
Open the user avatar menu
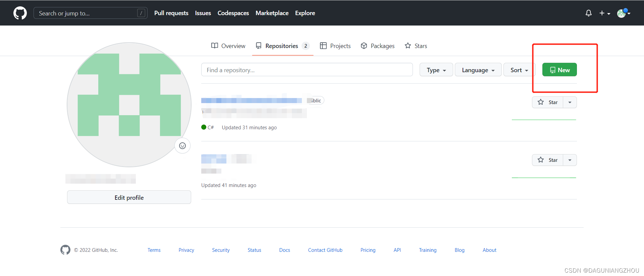pos(624,13)
